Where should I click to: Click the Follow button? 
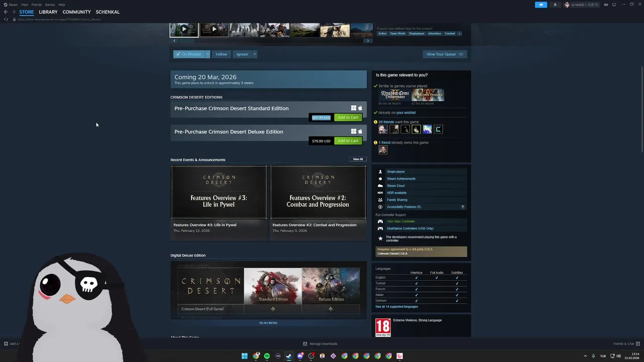[x=221, y=54]
